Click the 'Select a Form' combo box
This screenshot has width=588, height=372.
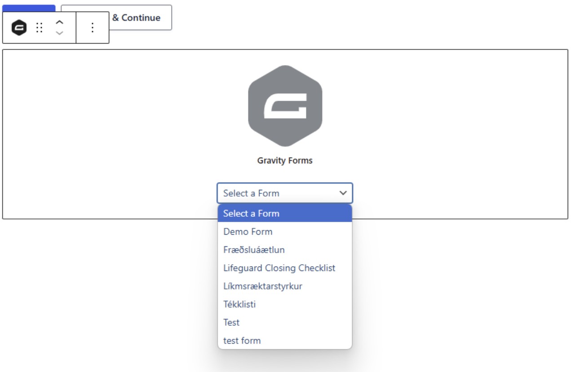(285, 193)
